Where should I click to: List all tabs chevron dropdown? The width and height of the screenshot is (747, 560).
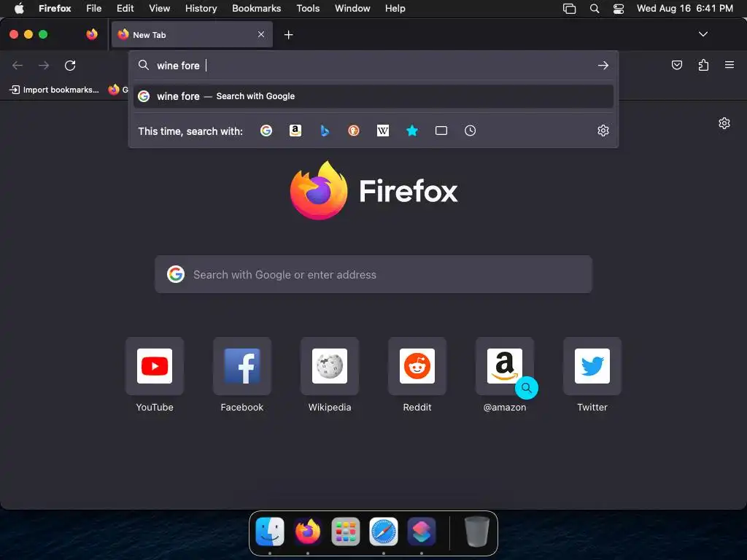tap(703, 34)
